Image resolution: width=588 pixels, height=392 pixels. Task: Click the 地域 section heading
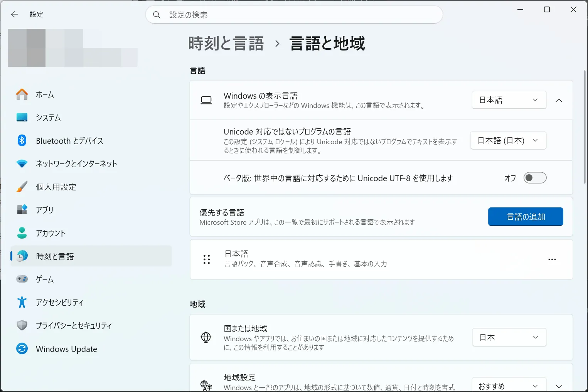(x=197, y=304)
